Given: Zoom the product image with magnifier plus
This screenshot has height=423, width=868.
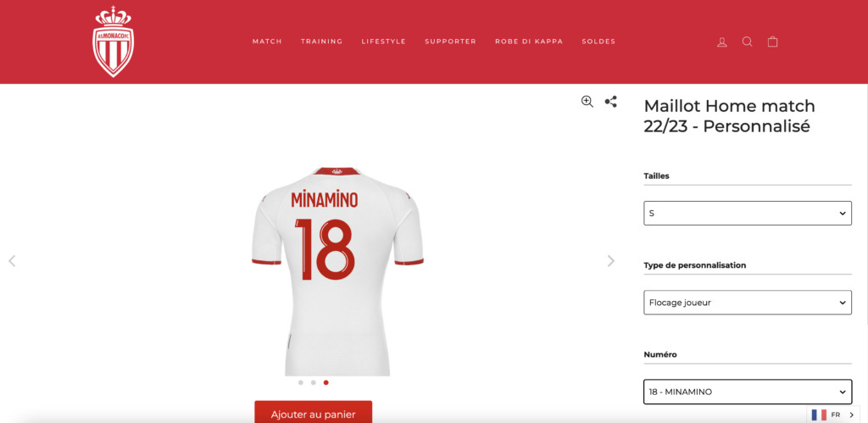Looking at the screenshot, I should click(x=587, y=102).
